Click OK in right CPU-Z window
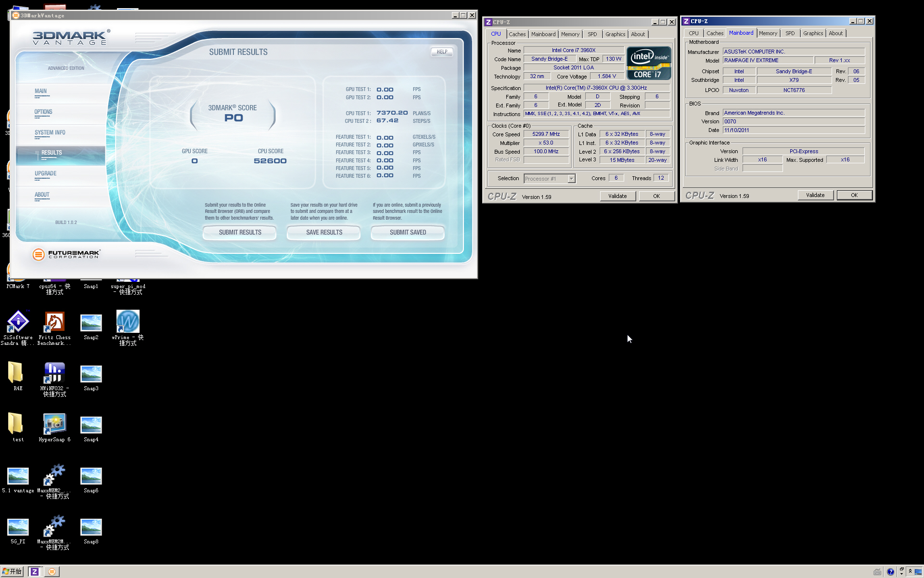The image size is (924, 578). (x=854, y=195)
